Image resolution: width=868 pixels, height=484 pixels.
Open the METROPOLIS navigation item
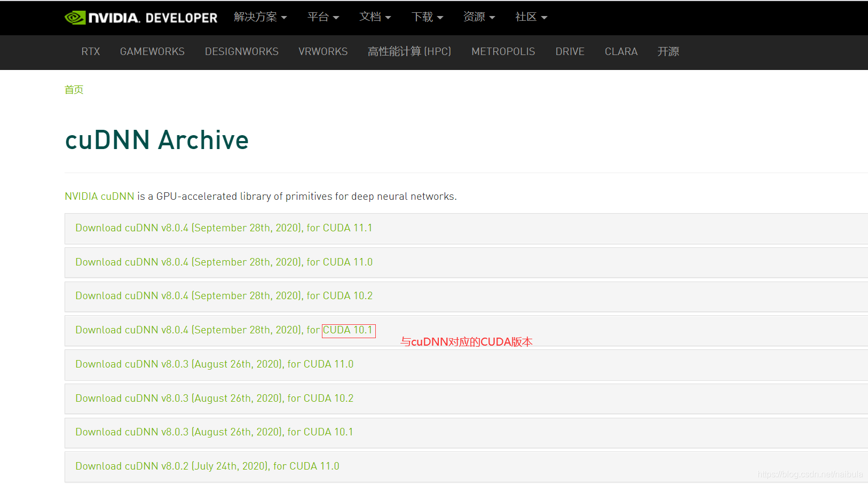pyautogui.click(x=503, y=52)
